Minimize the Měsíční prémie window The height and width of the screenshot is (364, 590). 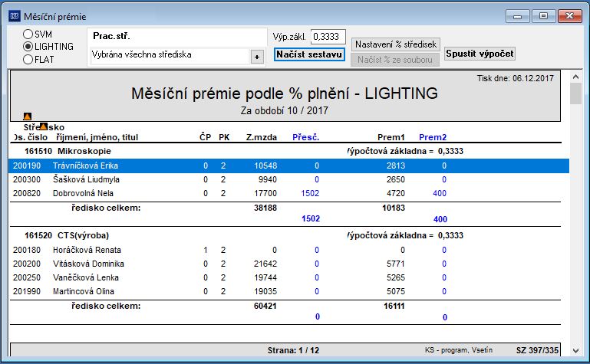pos(518,16)
